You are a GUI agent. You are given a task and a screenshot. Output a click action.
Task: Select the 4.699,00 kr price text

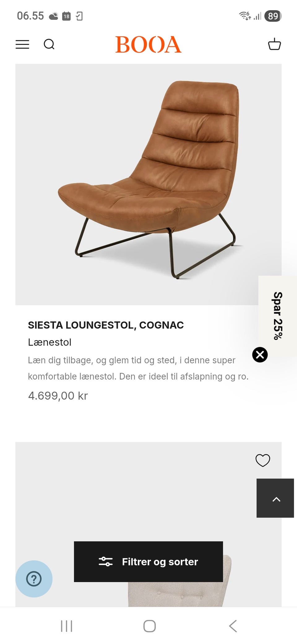point(58,396)
